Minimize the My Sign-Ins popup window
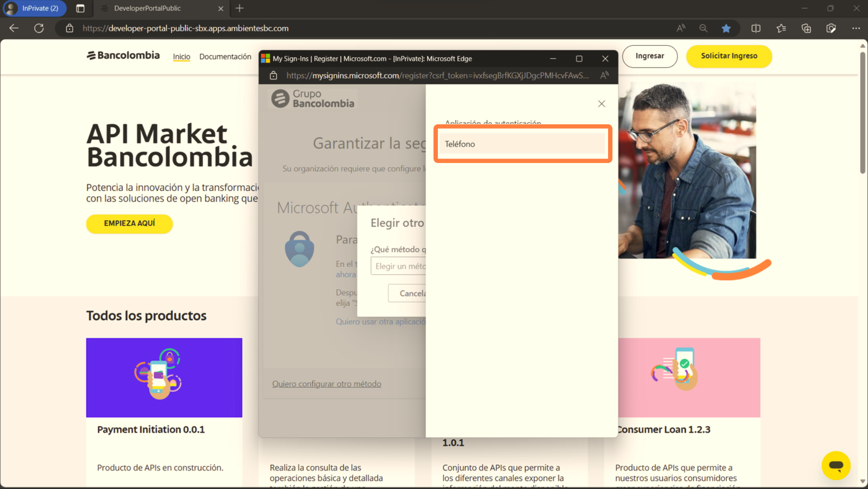 point(553,58)
